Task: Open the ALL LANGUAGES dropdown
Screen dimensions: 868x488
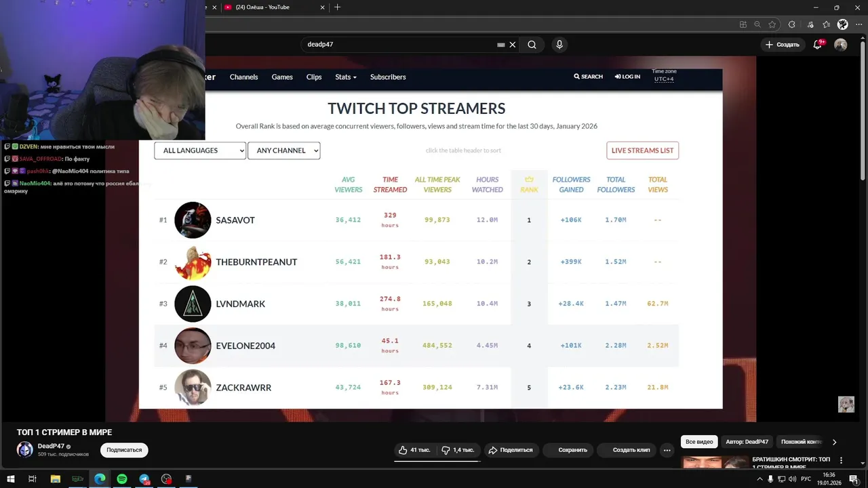Action: [x=200, y=150]
